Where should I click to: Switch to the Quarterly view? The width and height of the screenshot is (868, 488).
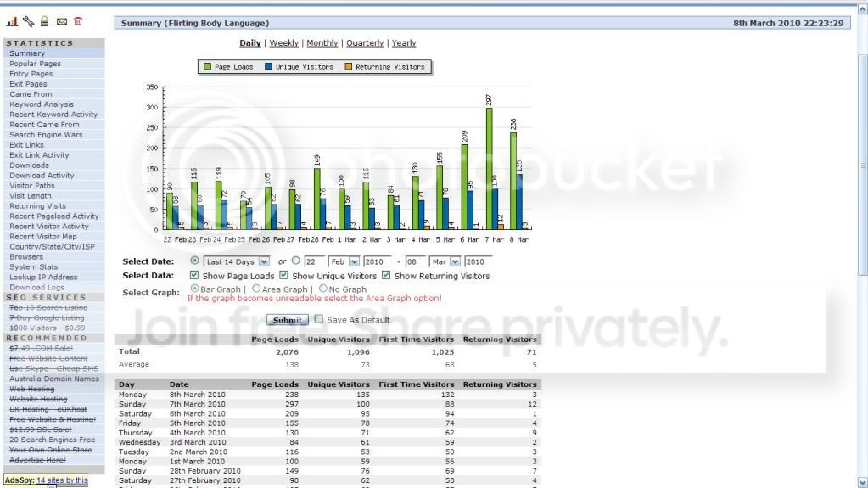click(365, 42)
